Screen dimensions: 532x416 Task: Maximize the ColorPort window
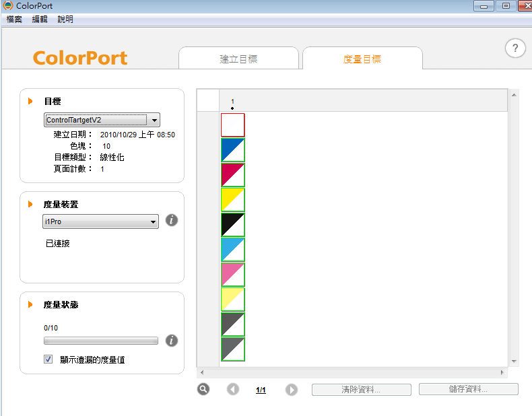pos(506,6)
